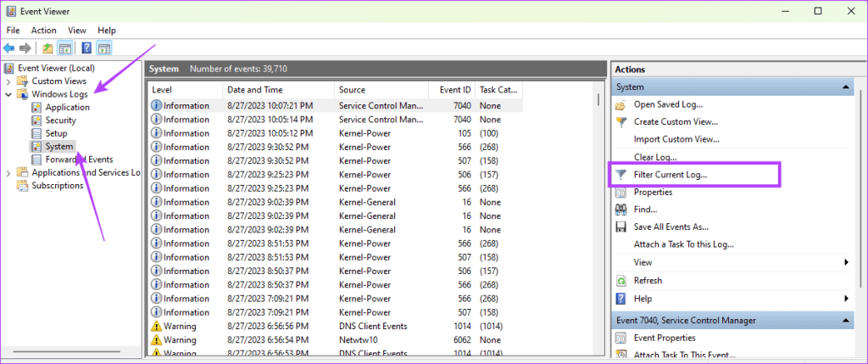Collapse the System section in Actions pane

(846, 87)
